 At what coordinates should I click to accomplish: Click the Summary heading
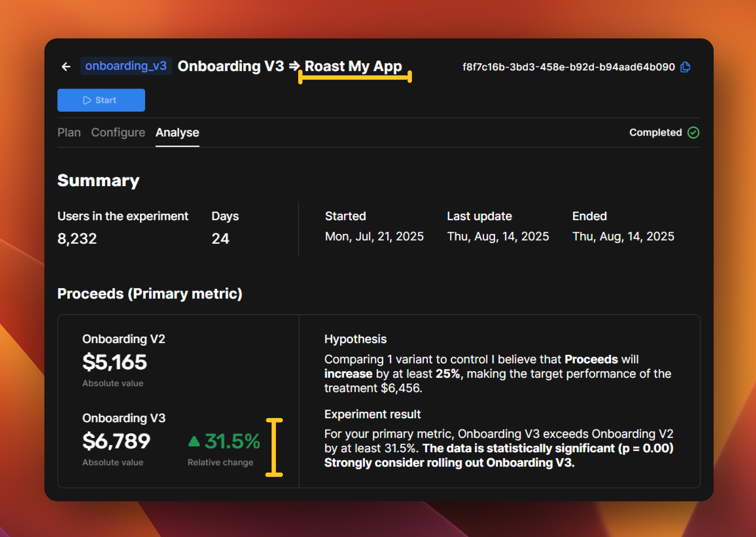[x=98, y=181]
